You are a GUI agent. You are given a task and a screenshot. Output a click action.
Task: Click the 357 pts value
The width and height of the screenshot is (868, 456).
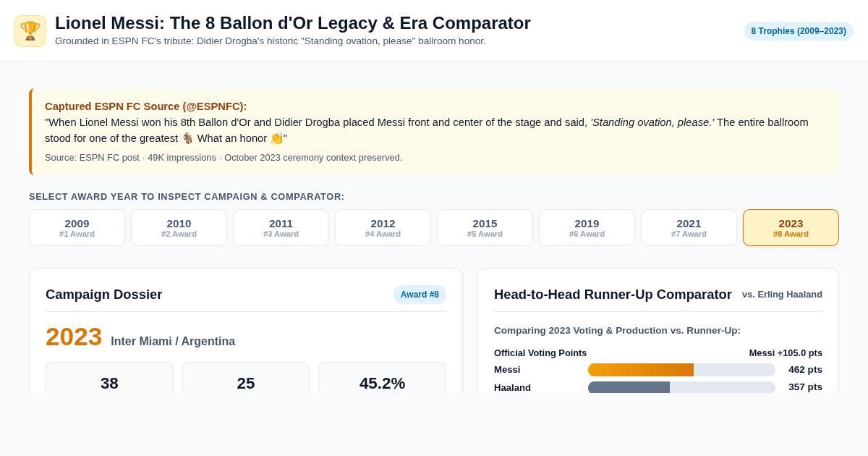tap(805, 387)
